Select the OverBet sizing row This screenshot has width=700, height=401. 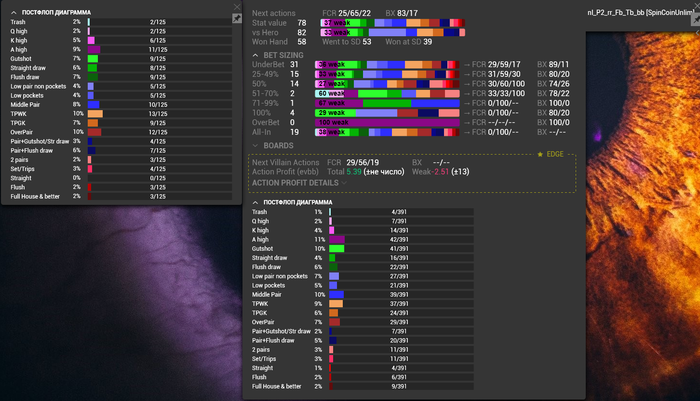[411, 122]
